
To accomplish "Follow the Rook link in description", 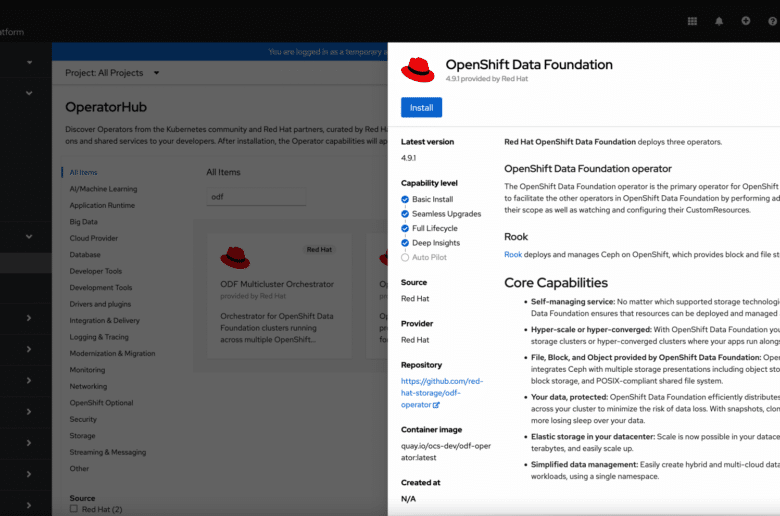I will click(x=513, y=254).
